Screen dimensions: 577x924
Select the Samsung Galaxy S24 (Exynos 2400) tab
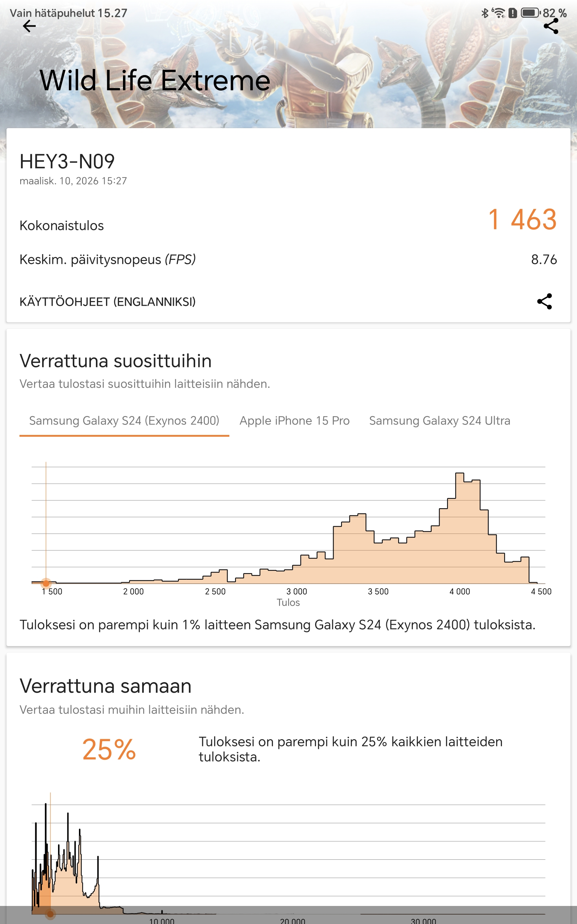click(x=124, y=420)
